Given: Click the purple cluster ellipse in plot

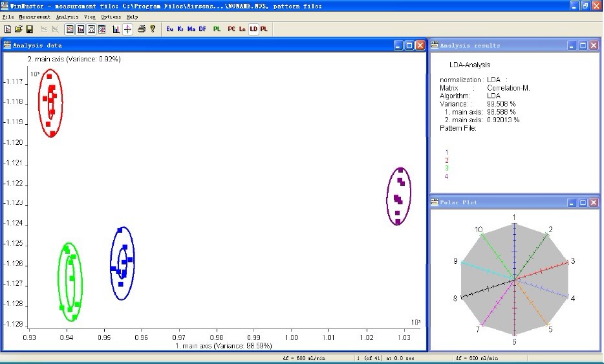Looking at the screenshot, I should (x=399, y=196).
